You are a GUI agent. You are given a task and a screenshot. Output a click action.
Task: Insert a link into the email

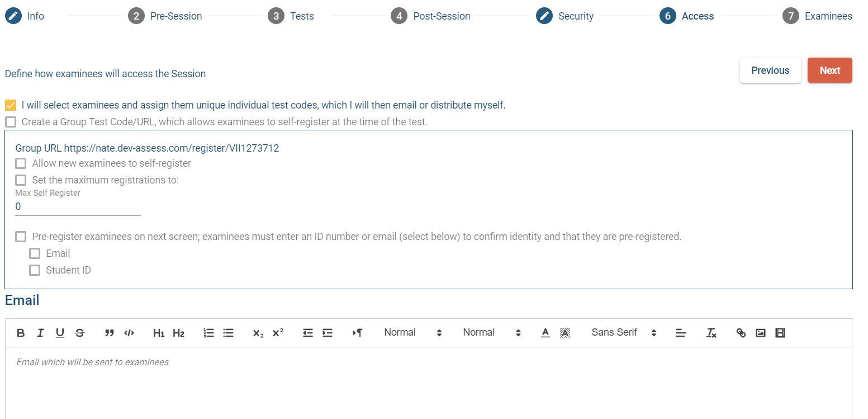click(x=741, y=333)
